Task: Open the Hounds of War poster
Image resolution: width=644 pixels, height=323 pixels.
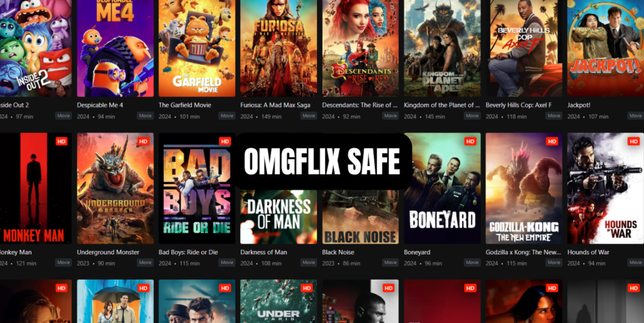Action: [606, 188]
